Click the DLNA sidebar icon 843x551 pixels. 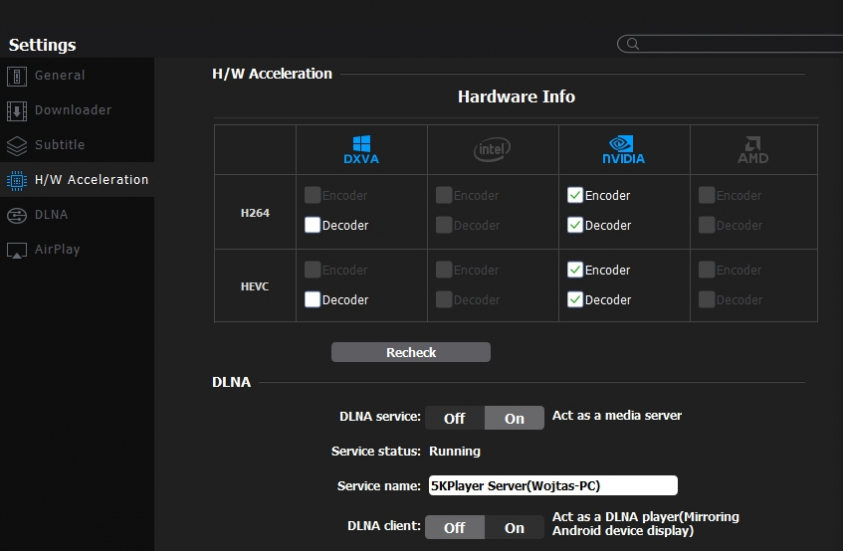click(16, 215)
